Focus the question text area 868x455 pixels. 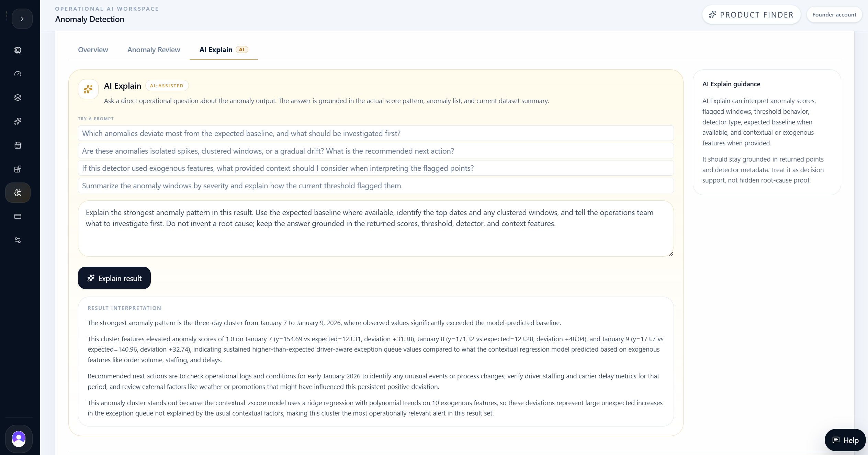(376, 229)
